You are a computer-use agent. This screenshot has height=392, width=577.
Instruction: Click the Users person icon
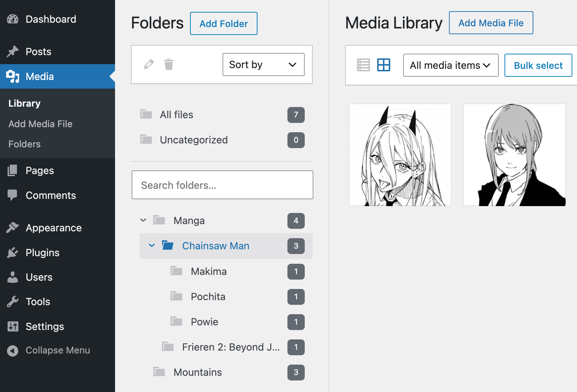pos(13,277)
